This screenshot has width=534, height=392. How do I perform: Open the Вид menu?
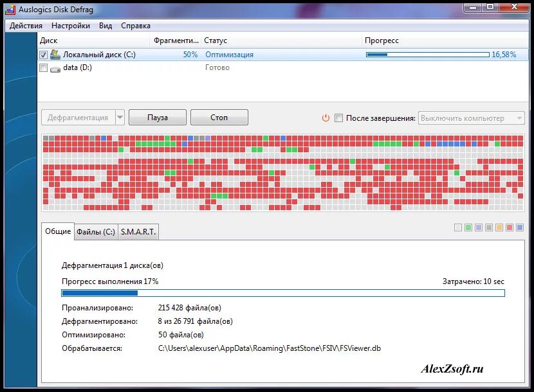106,26
